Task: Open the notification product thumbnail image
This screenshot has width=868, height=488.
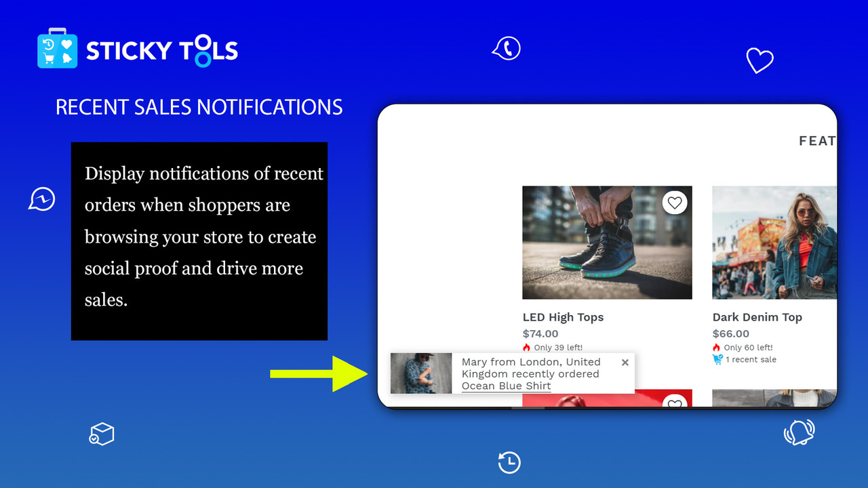Action: 421,373
